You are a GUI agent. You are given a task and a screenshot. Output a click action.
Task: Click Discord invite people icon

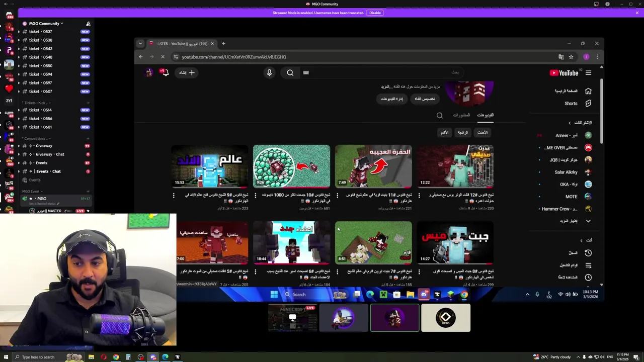(x=88, y=24)
